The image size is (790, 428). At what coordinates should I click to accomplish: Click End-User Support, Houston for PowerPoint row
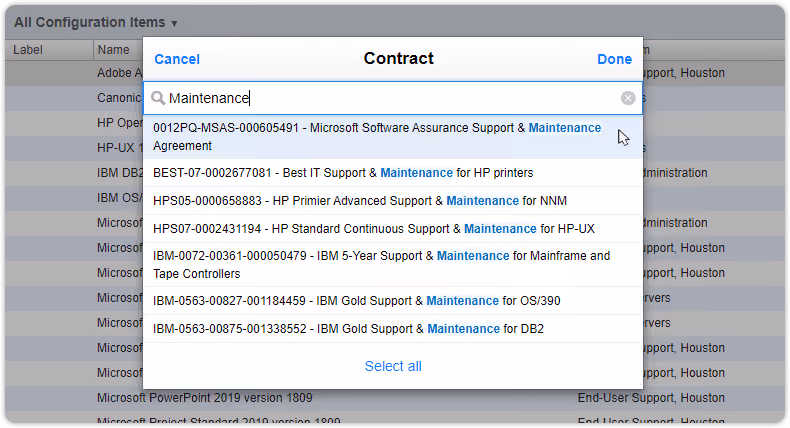pos(651,398)
